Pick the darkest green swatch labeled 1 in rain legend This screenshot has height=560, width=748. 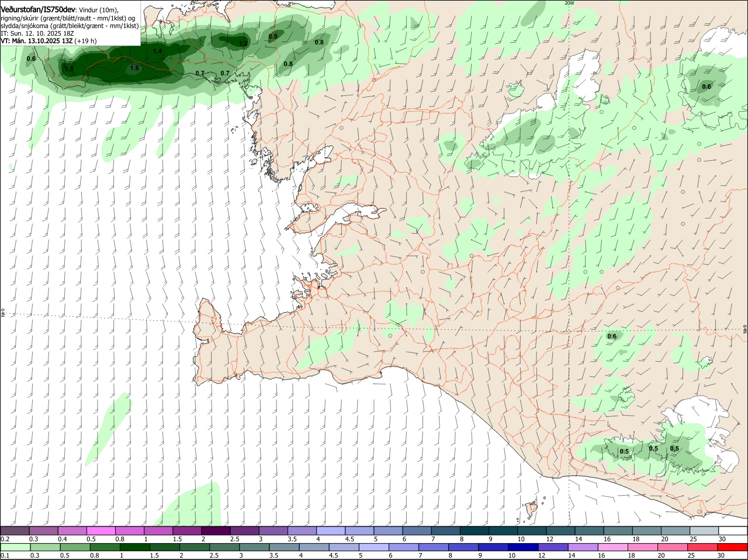pyautogui.click(x=135, y=547)
